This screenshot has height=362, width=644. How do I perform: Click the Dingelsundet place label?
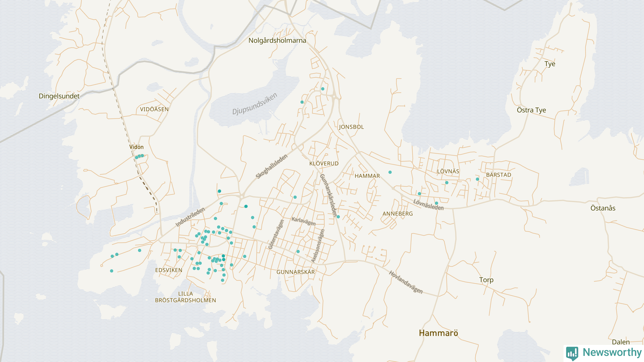59,96
